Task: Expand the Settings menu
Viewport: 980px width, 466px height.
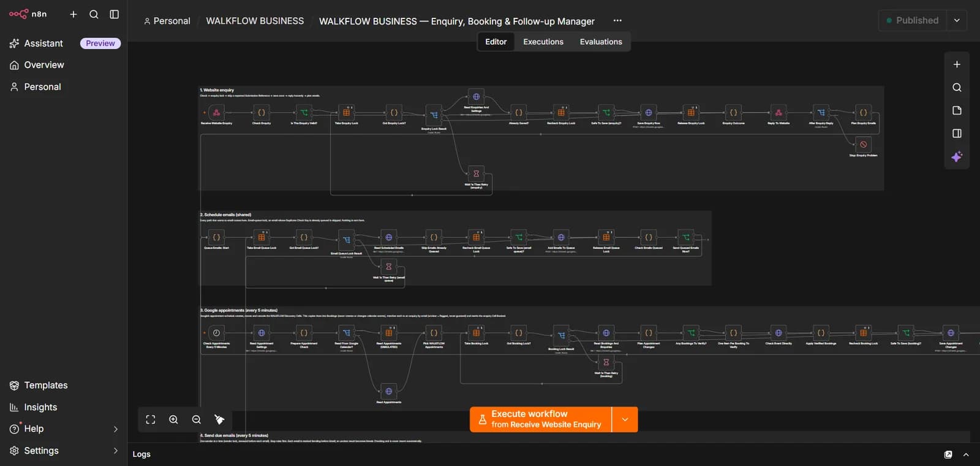Action: tap(64, 451)
